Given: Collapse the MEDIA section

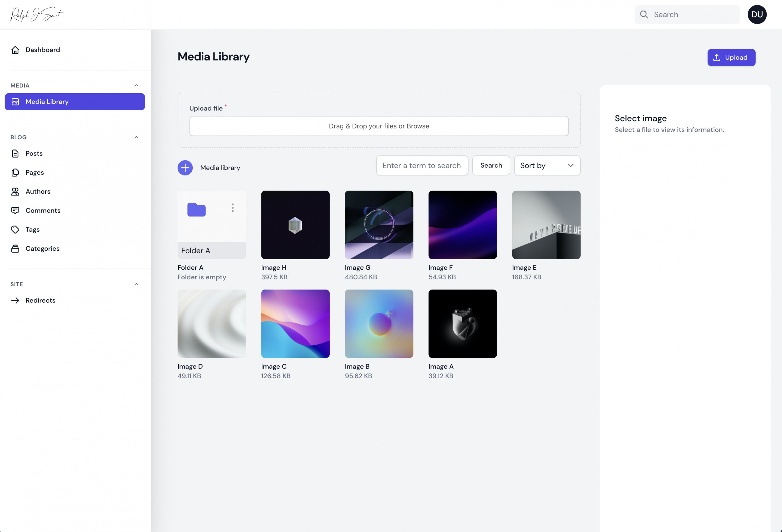Looking at the screenshot, I should click(x=136, y=86).
